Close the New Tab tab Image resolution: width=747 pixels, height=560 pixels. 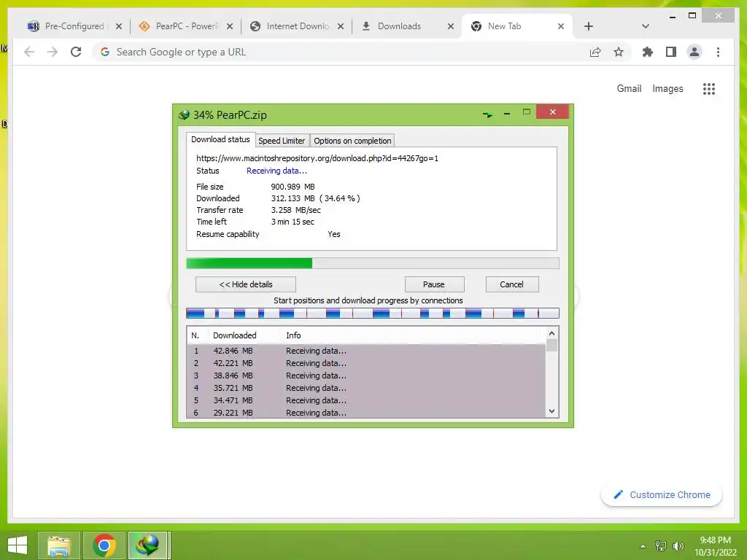(x=561, y=26)
